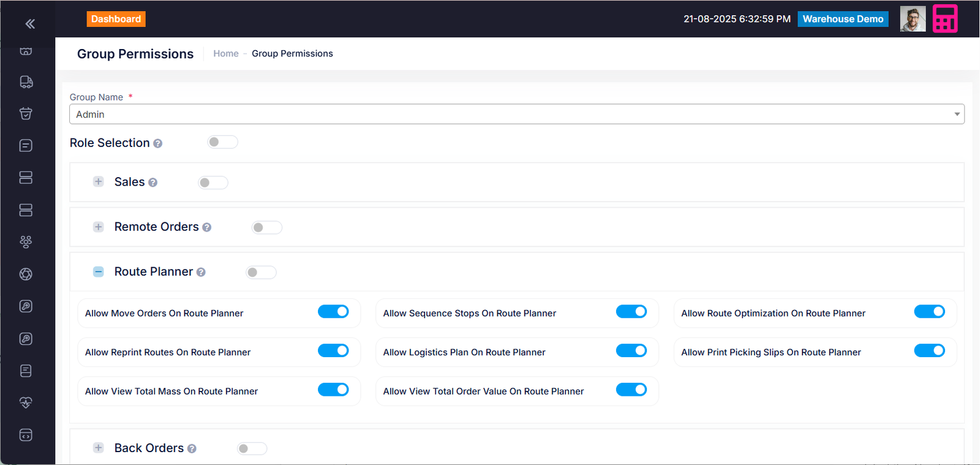Click the orange Dashboard button

point(116,19)
